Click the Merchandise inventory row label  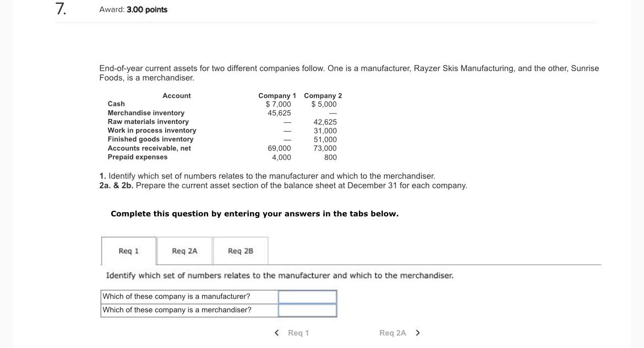pos(146,113)
